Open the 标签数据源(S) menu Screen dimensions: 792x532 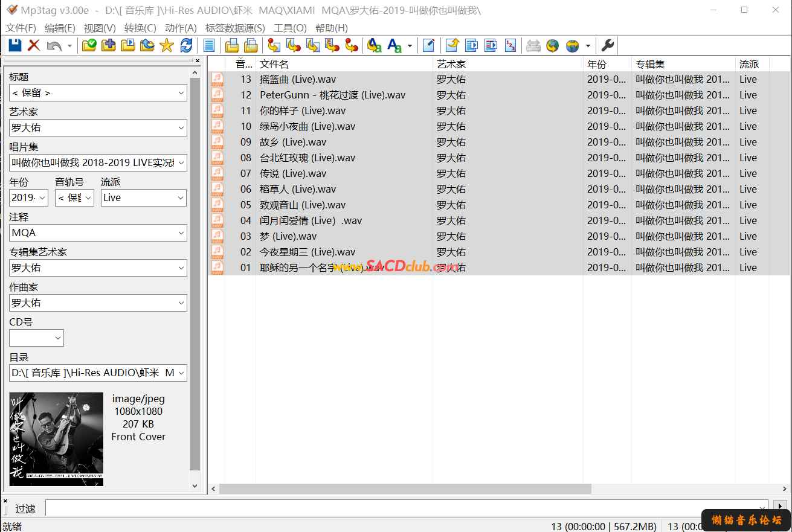click(235, 28)
